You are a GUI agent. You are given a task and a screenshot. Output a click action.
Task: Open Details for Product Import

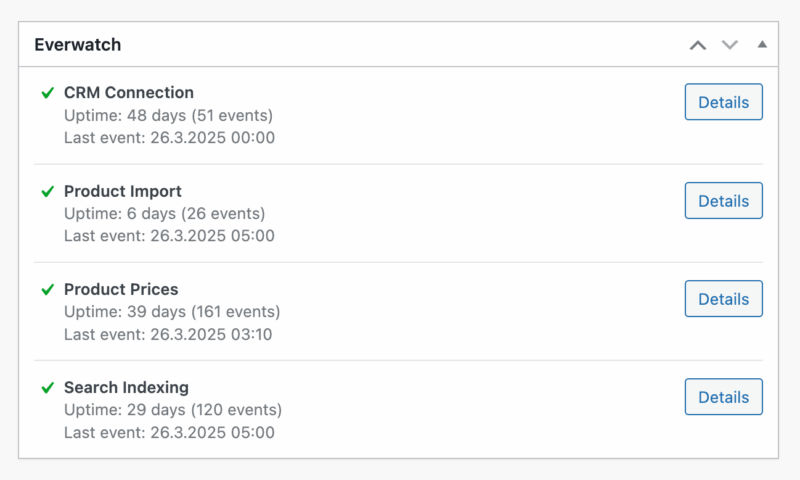[723, 201]
